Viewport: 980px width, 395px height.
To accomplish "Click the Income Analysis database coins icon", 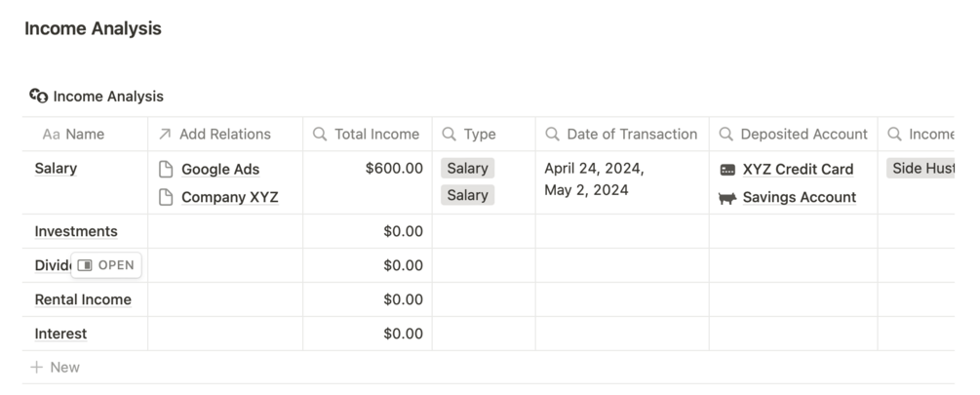I will pos(39,96).
